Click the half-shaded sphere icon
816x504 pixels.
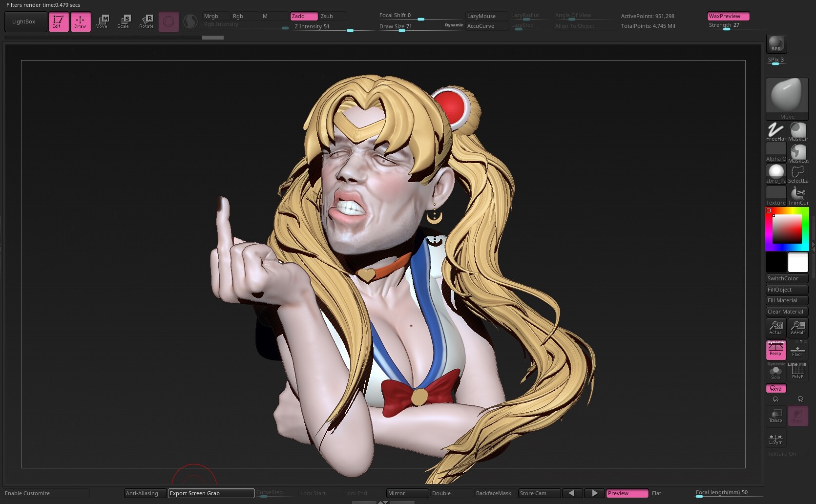click(190, 21)
